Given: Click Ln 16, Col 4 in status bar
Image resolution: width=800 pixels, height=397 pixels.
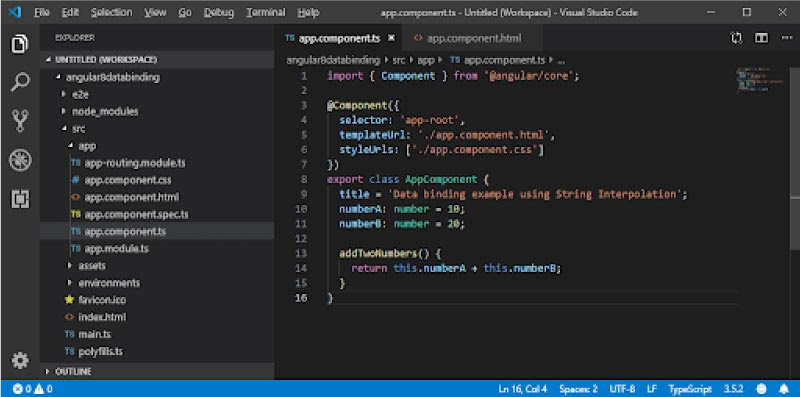Looking at the screenshot, I should 523,389.
